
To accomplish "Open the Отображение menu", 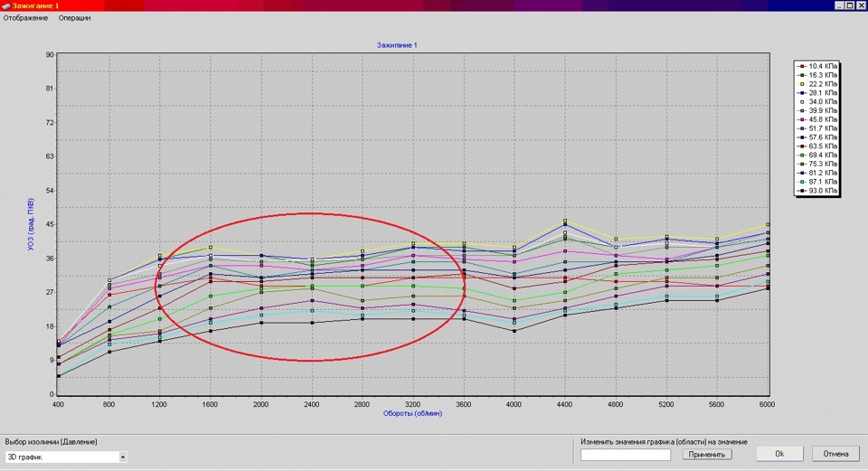I will pos(25,18).
